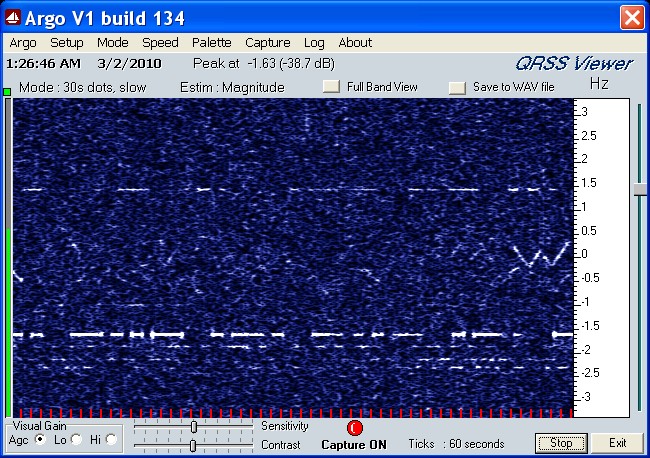Click the Sensitivity slider handle
This screenshot has height=458, width=650.
[x=194, y=426]
